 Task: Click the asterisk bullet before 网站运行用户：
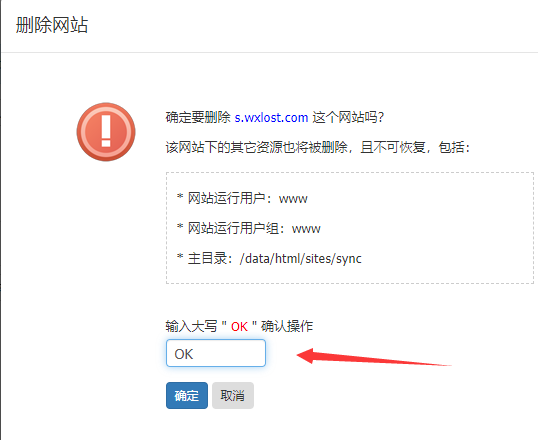pos(180,197)
